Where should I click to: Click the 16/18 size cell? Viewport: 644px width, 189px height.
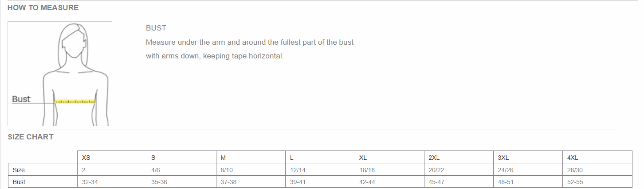(367, 170)
